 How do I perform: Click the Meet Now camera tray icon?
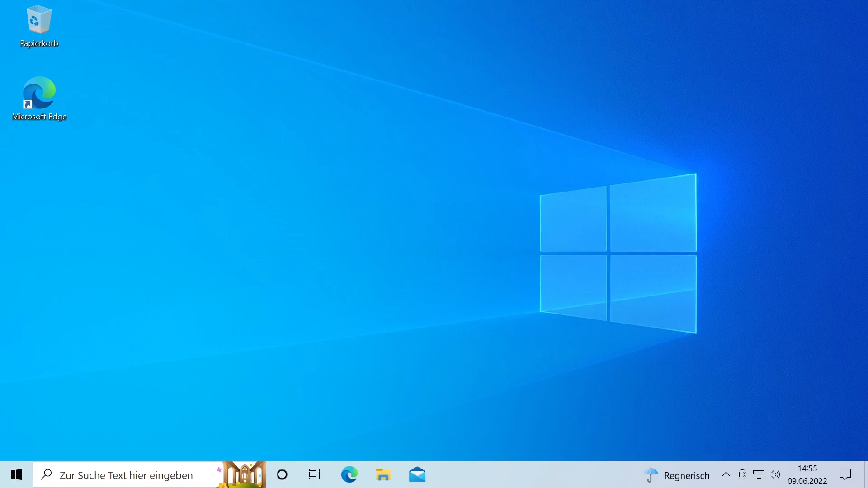[742, 474]
